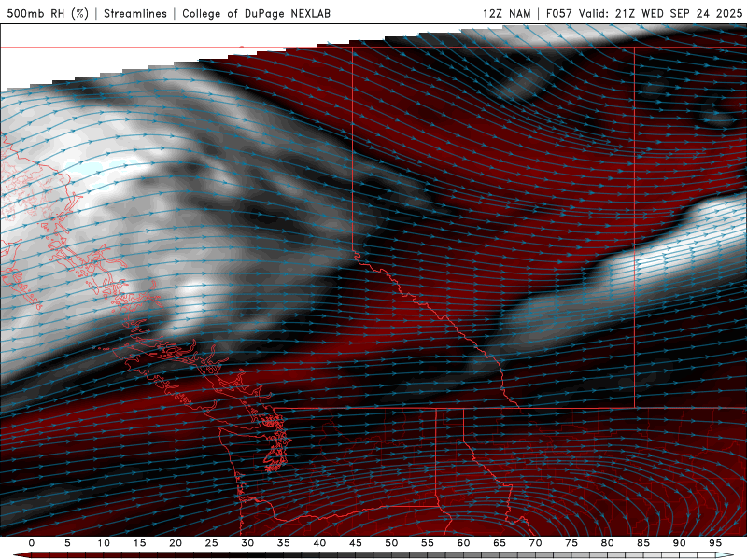
Task: Click the 30 label on legend
Action: (247, 543)
